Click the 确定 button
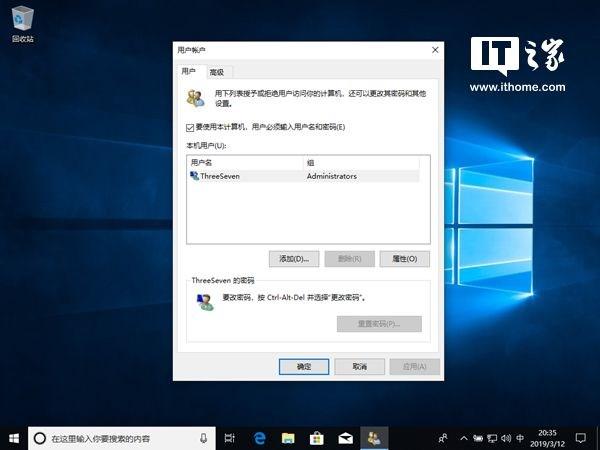Viewport: 600px width, 450px height. pyautogui.click(x=304, y=367)
